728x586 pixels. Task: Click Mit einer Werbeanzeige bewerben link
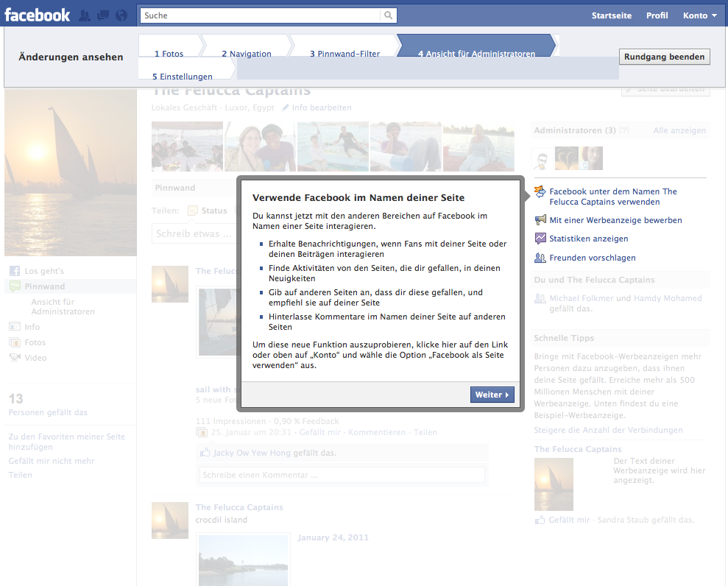click(615, 220)
